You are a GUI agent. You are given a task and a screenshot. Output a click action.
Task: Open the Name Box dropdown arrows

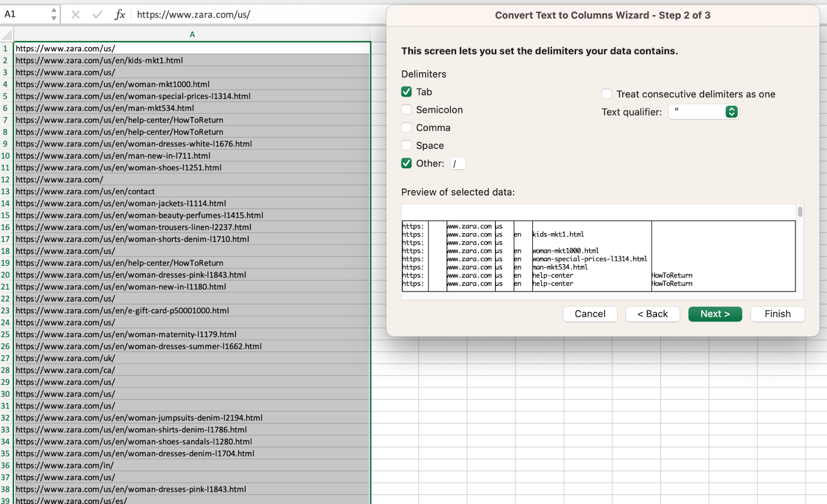(54, 14)
